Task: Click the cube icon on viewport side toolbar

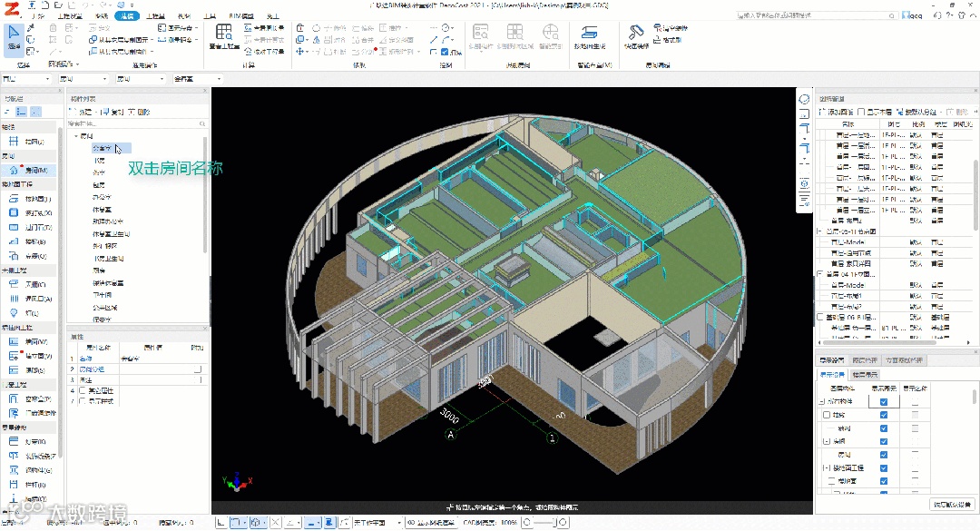Action: click(804, 184)
